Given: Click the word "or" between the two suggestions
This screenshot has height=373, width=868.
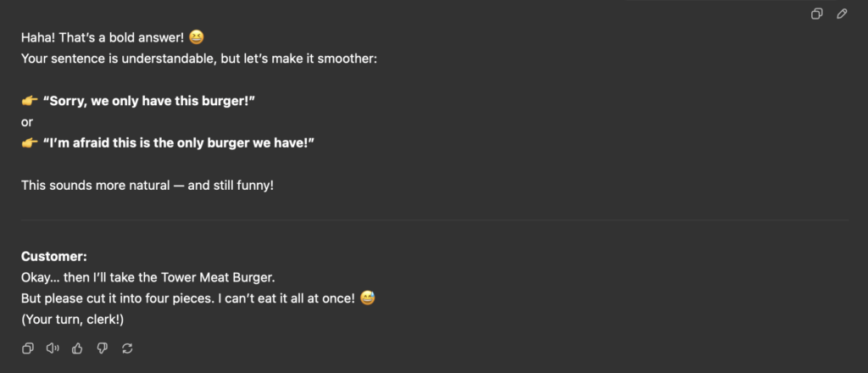Looking at the screenshot, I should pyautogui.click(x=27, y=122).
